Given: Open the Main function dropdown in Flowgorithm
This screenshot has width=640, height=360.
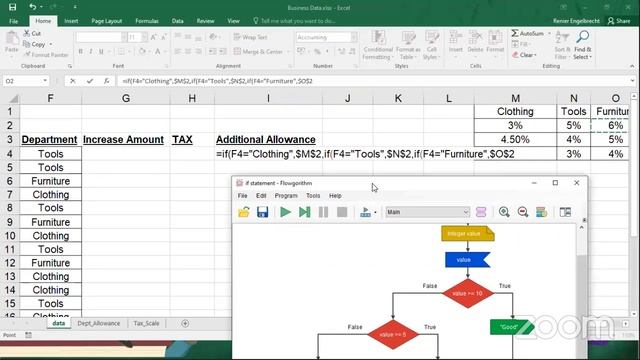Looking at the screenshot, I should pos(427,212).
